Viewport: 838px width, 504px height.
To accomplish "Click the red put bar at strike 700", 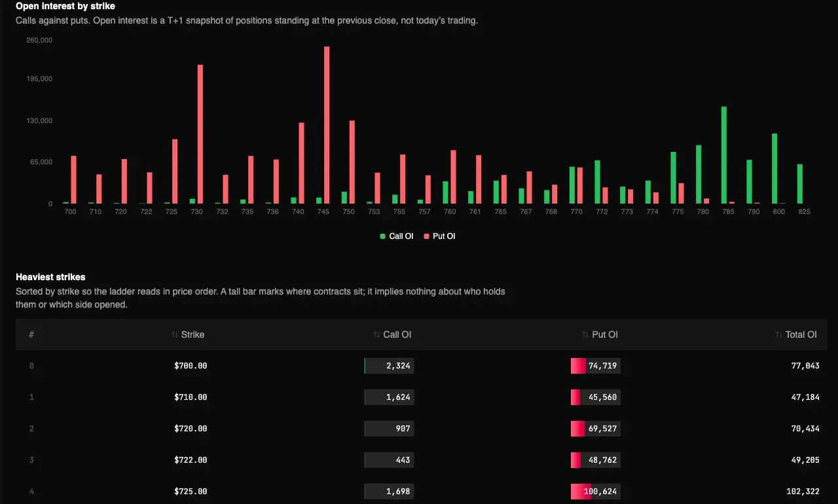I will [x=74, y=180].
